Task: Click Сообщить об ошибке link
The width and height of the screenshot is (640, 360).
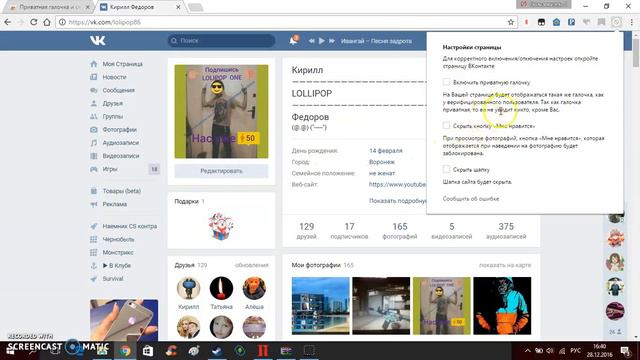Action: tap(471, 199)
